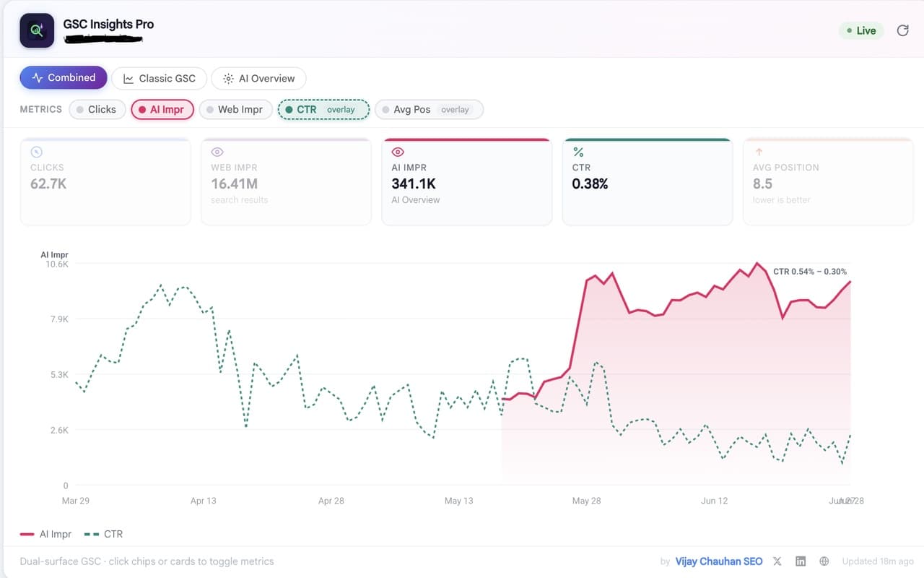Open the Classic GSC tab

(x=159, y=78)
